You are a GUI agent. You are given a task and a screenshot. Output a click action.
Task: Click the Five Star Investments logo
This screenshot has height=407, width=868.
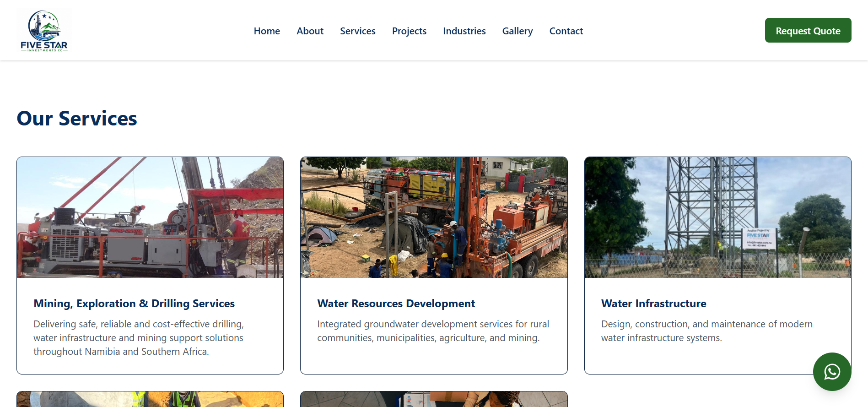point(44,31)
